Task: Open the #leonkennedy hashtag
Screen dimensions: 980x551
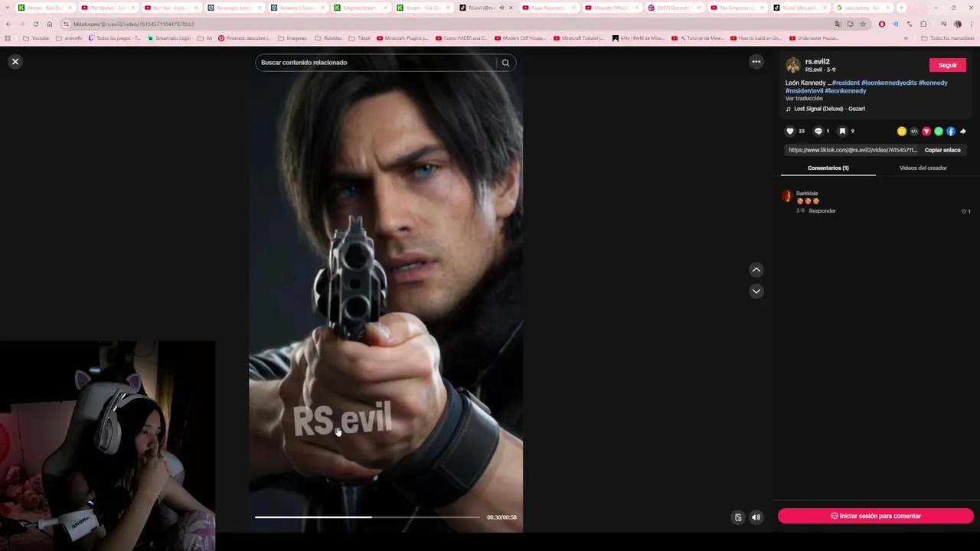Action: [845, 91]
